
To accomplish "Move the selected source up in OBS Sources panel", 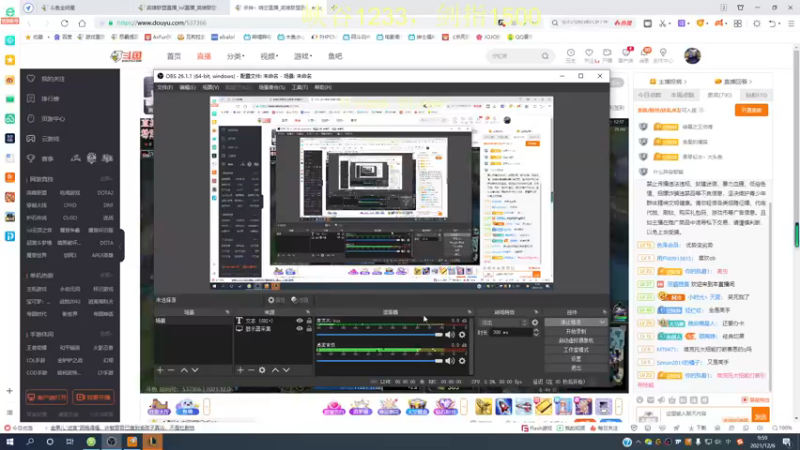I will click(275, 370).
